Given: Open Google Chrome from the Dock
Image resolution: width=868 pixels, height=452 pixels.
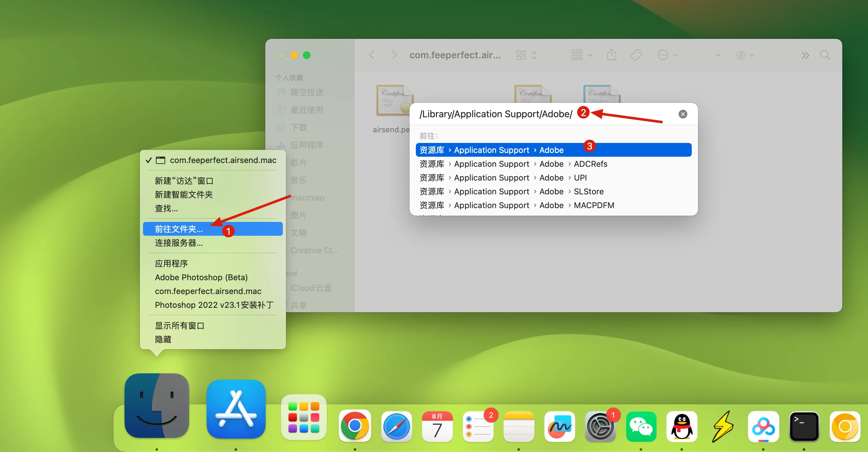Looking at the screenshot, I should (x=355, y=426).
